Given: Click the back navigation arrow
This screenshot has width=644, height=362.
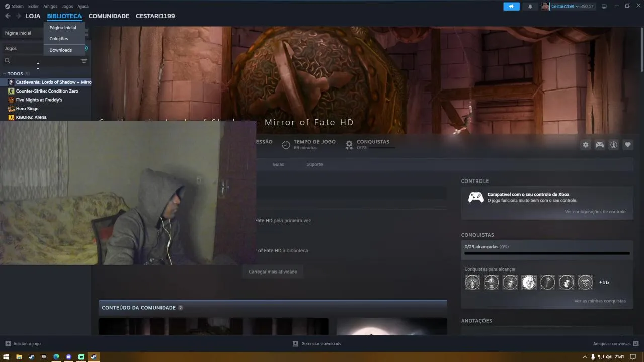Looking at the screenshot, I should pos(8,16).
